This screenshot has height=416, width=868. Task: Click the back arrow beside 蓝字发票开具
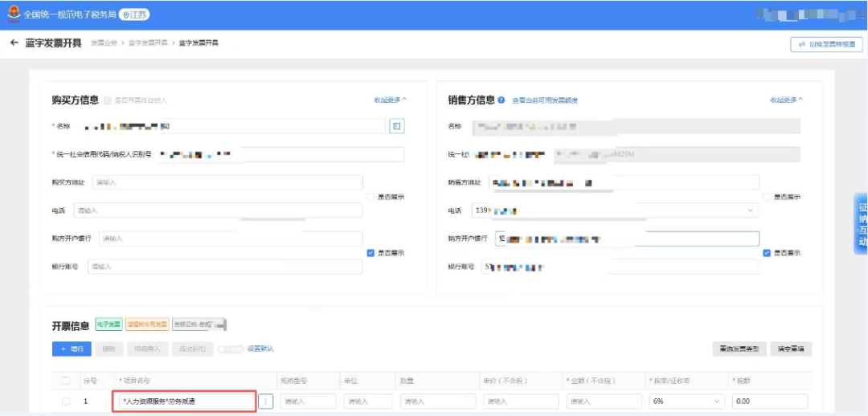[x=14, y=43]
